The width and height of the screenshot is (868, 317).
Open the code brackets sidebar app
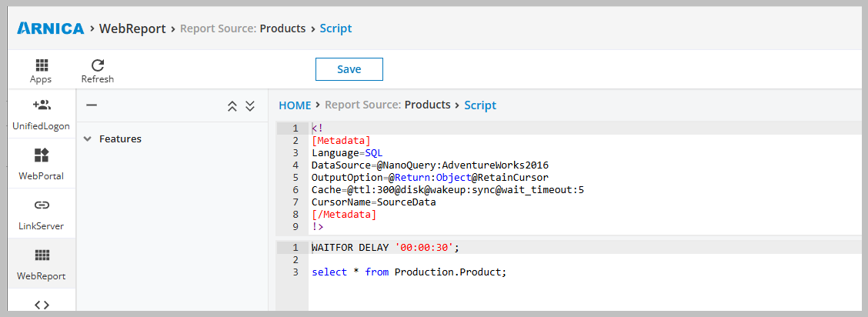coord(42,304)
